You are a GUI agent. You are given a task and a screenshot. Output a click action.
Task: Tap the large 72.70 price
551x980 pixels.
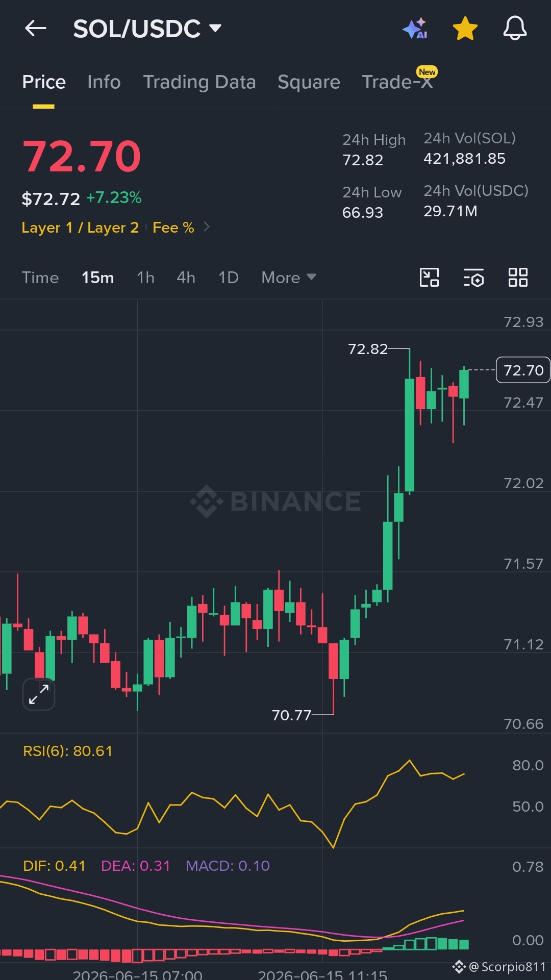pyautogui.click(x=82, y=156)
